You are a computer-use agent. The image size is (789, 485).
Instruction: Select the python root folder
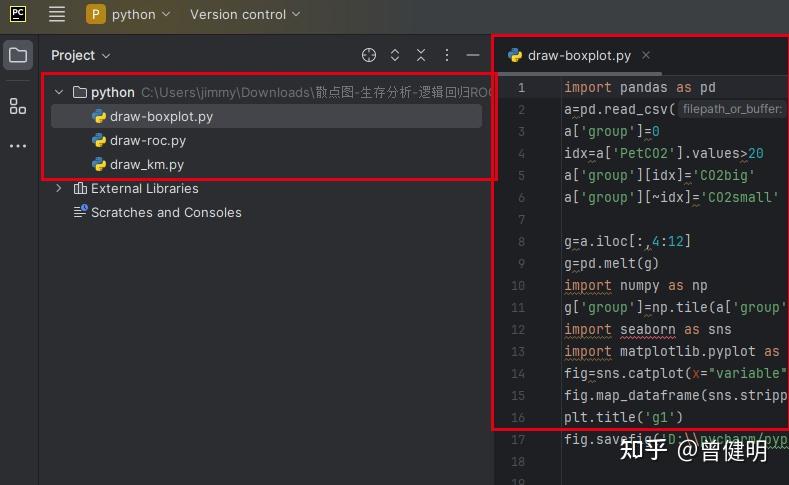[113, 93]
